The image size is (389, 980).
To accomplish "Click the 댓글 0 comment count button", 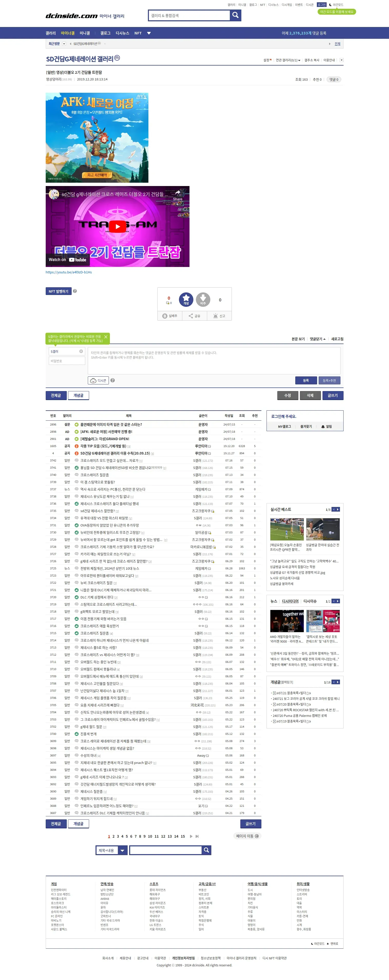I will pos(334,79).
